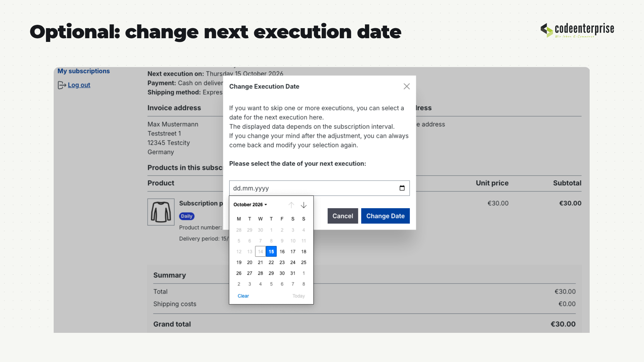Click Change Date button
The height and width of the screenshot is (362, 644).
tap(385, 216)
